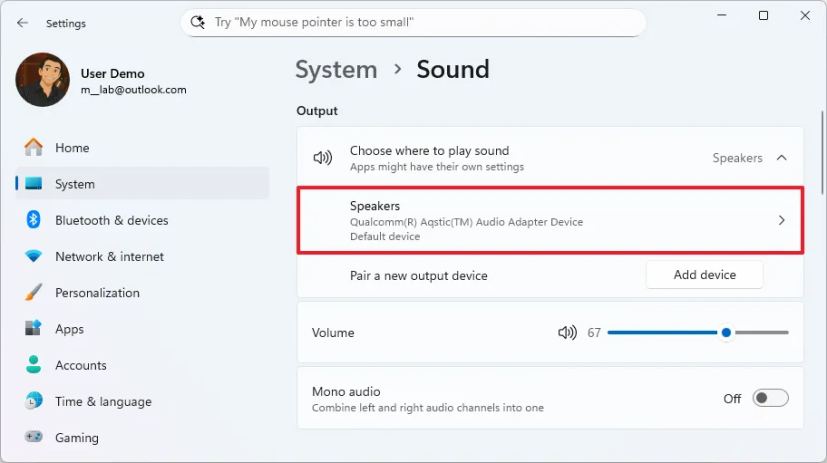827x463 pixels.
Task: Click the Personalization paintbrush icon
Action: tap(34, 293)
